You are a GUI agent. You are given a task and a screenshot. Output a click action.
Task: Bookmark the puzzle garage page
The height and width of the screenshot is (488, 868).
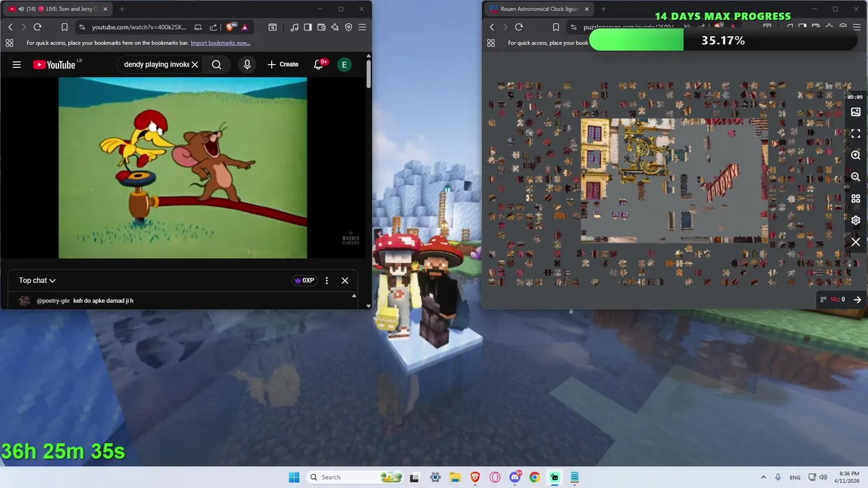coord(556,27)
